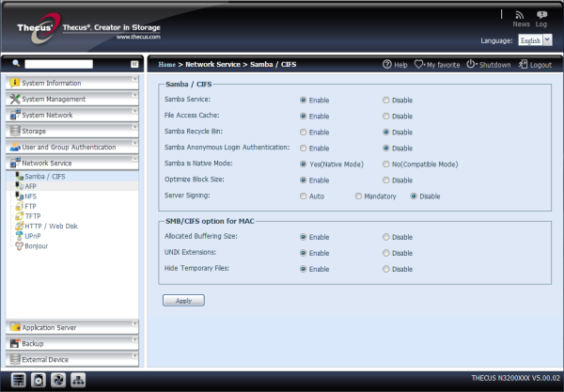Viewport: 564px width, 392px height.
Task: Click the Home breadcrumb link
Action: (x=167, y=65)
